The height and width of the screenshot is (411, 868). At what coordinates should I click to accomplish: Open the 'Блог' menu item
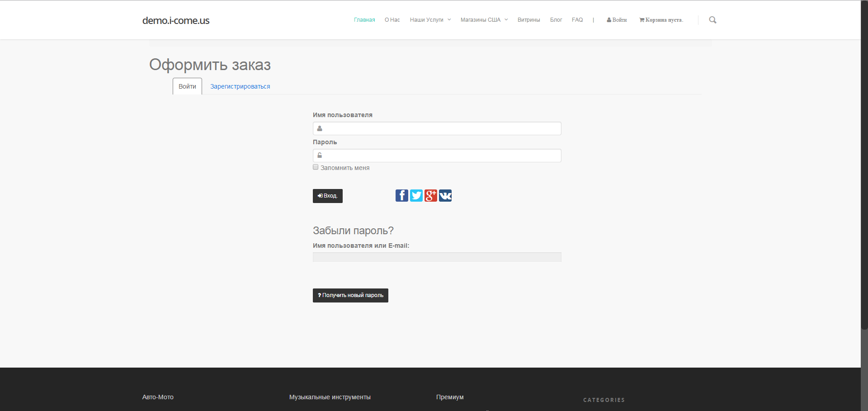(x=556, y=20)
